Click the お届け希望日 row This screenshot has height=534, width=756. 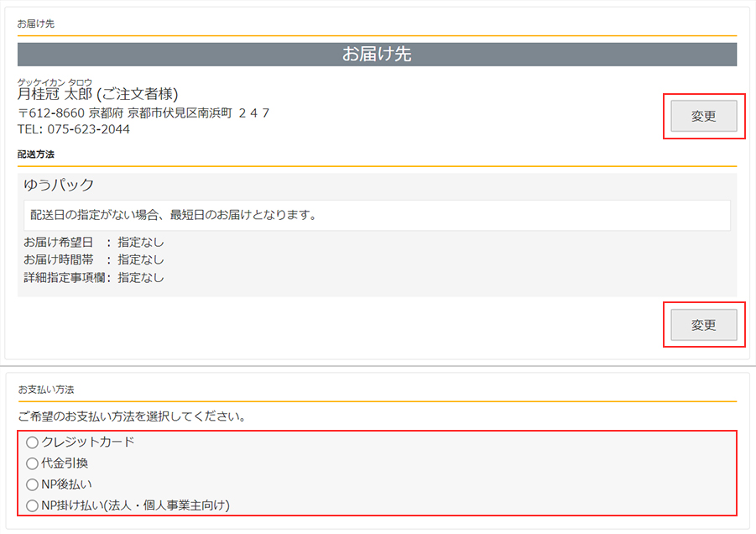(94, 242)
